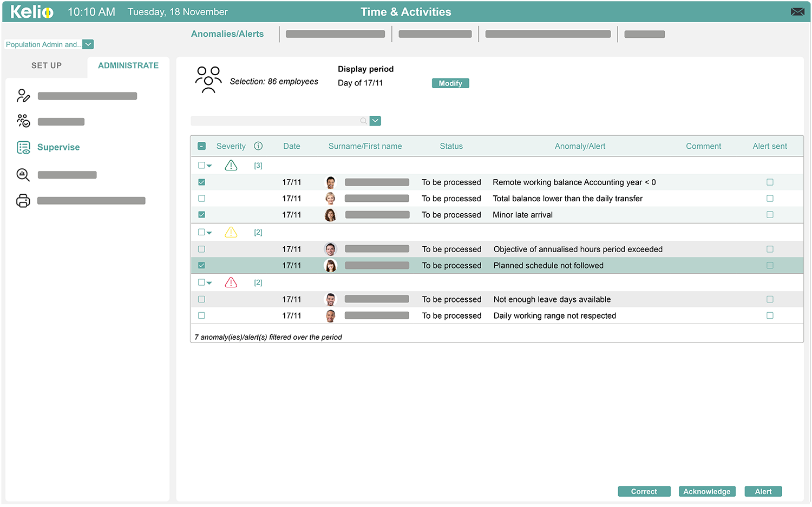
Task: Tick the checkbox for the Minor late arrival row
Action: click(x=201, y=214)
